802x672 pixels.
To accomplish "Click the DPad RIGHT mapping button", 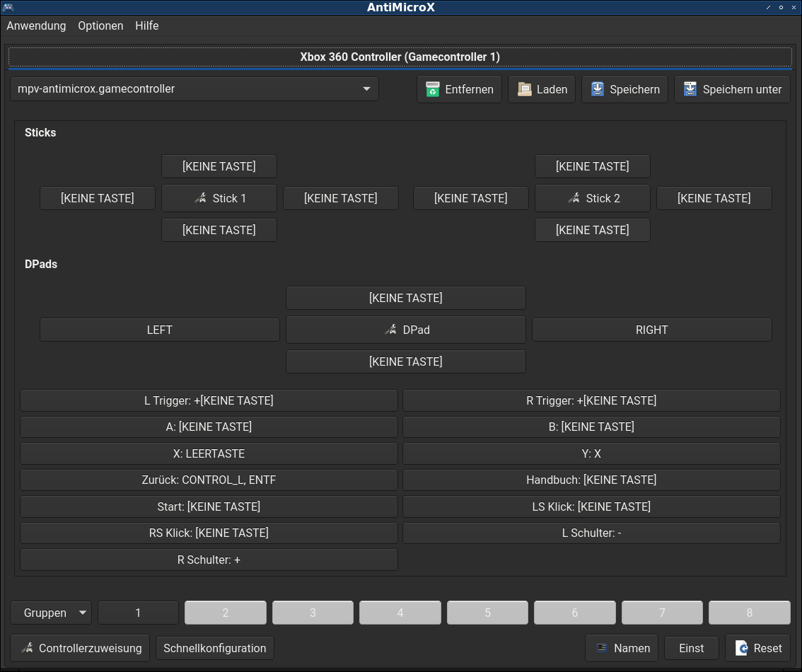I will [651, 330].
